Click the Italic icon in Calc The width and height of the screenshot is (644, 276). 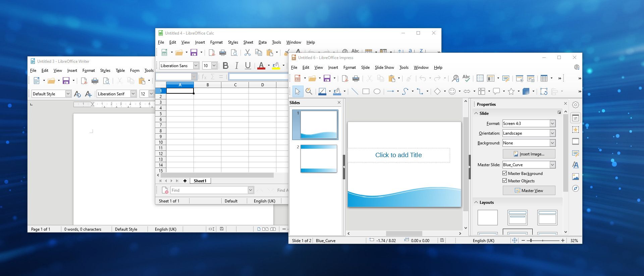pyautogui.click(x=236, y=66)
